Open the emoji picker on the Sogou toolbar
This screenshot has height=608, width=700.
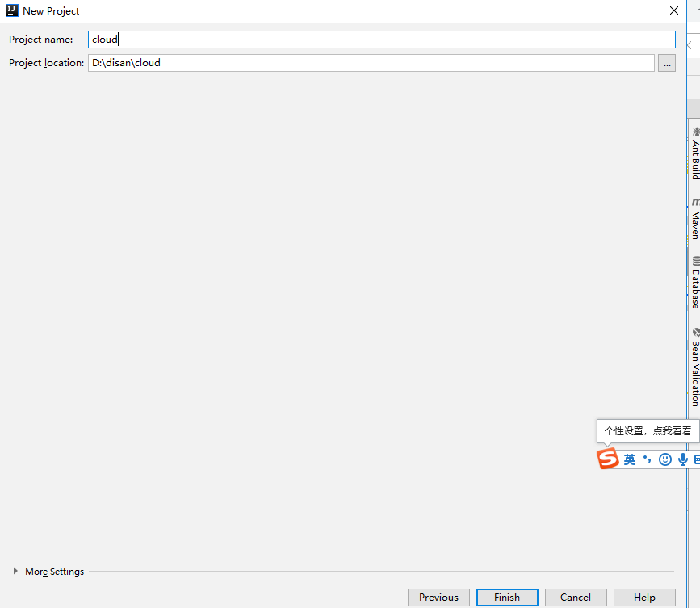point(664,459)
